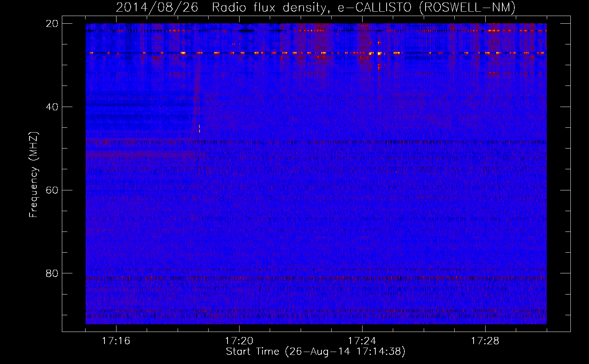Click the 20 frequency tick label

tap(52, 24)
